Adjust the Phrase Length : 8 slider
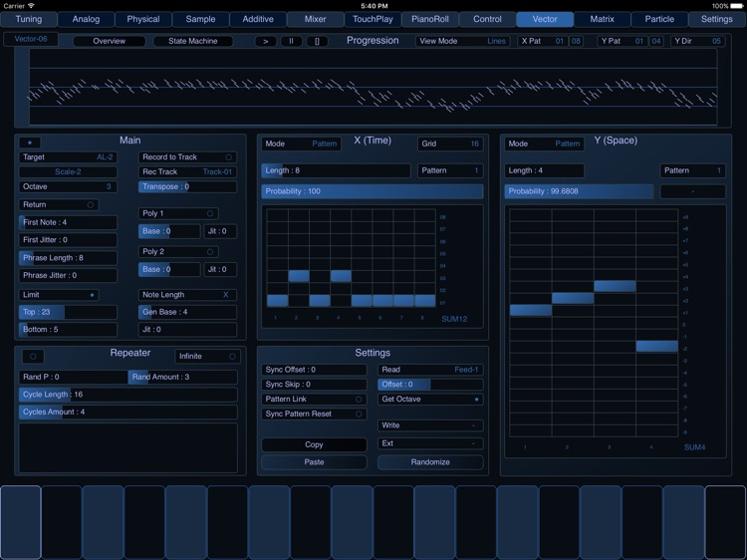The image size is (747, 560). 68,258
